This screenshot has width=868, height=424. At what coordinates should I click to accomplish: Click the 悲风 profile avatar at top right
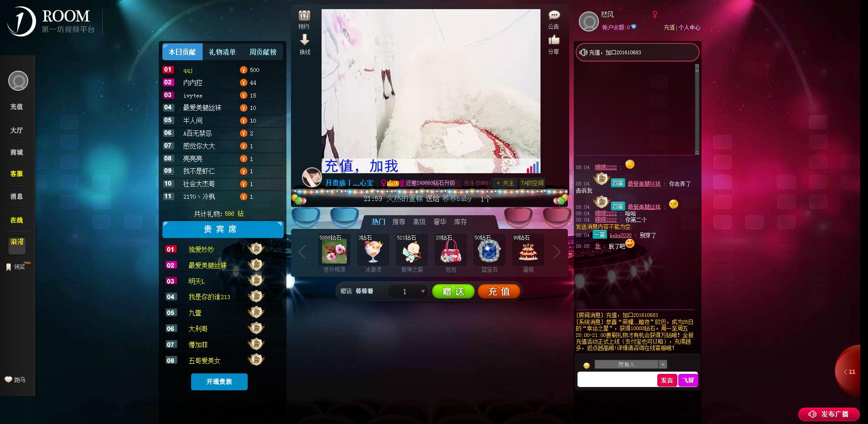point(588,21)
